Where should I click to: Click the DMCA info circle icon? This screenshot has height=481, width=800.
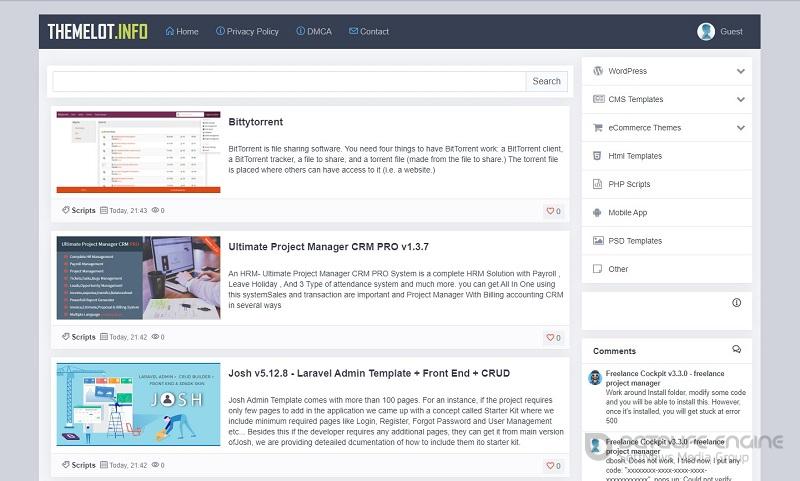[x=301, y=31]
